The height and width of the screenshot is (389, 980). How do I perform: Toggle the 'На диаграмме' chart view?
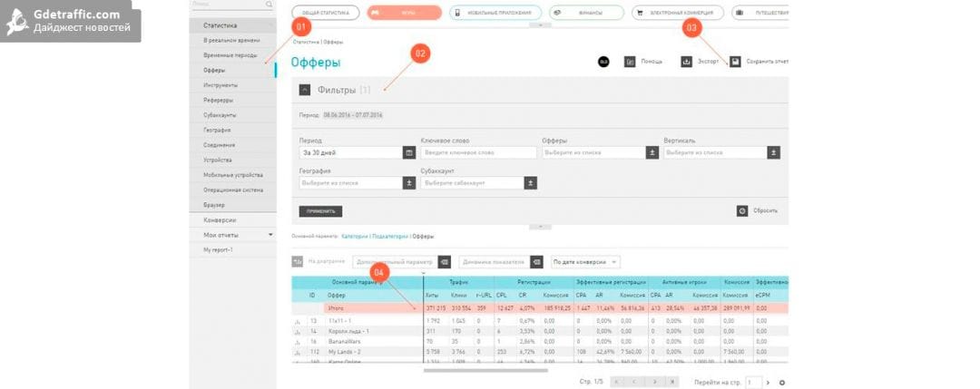click(297, 261)
